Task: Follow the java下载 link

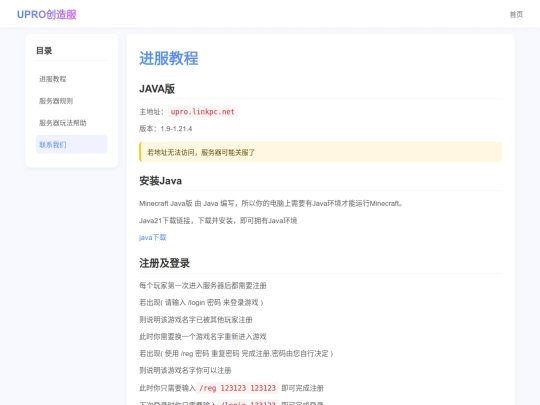Action: pyautogui.click(x=153, y=237)
